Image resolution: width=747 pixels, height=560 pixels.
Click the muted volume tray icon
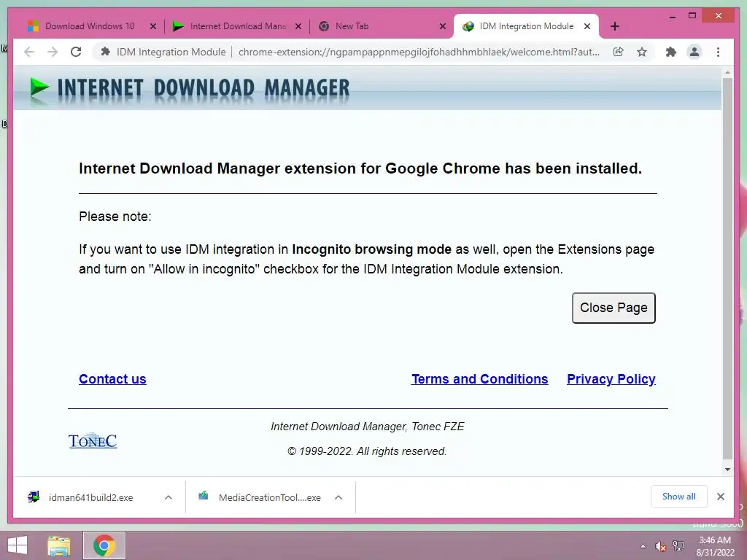(x=660, y=546)
